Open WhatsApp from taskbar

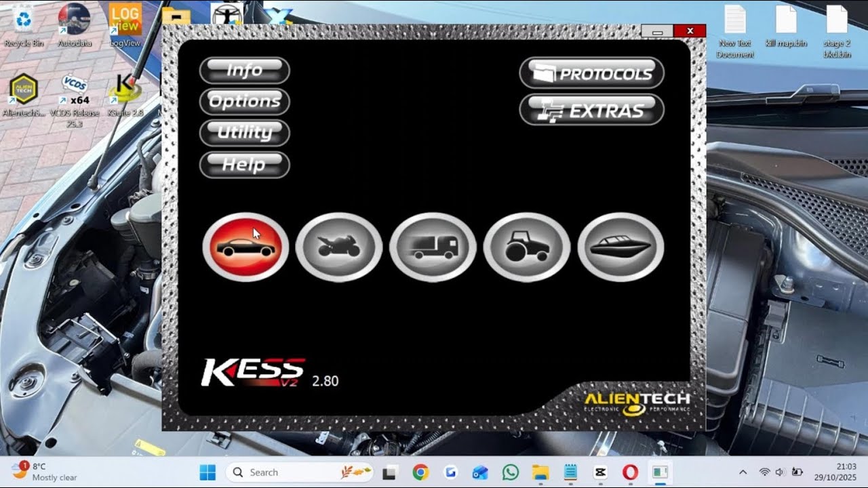[510, 472]
